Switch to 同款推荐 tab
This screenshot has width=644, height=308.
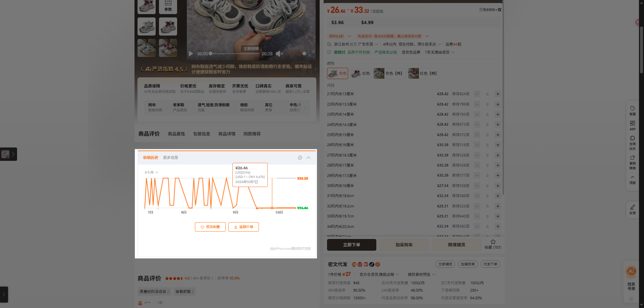coord(252,134)
